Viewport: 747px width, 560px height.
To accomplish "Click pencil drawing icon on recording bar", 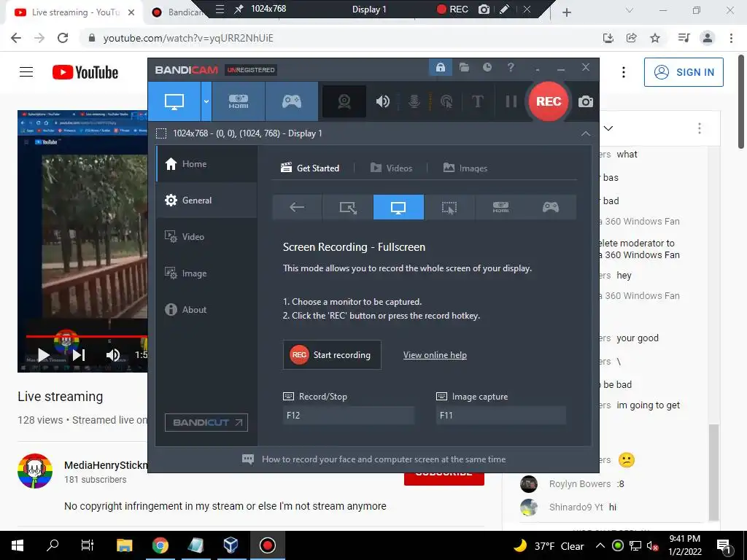I will (504, 9).
